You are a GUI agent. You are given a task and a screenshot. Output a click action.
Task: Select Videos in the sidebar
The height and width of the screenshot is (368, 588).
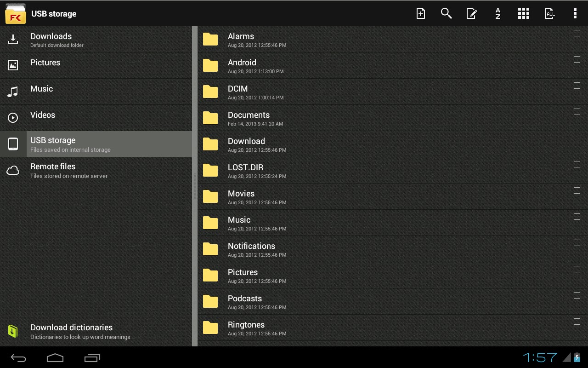[x=96, y=118]
